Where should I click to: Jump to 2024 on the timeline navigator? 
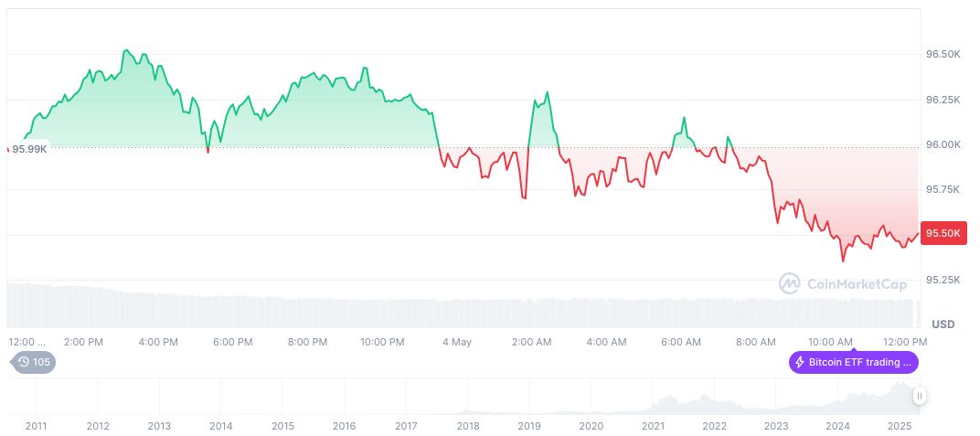coord(837,426)
